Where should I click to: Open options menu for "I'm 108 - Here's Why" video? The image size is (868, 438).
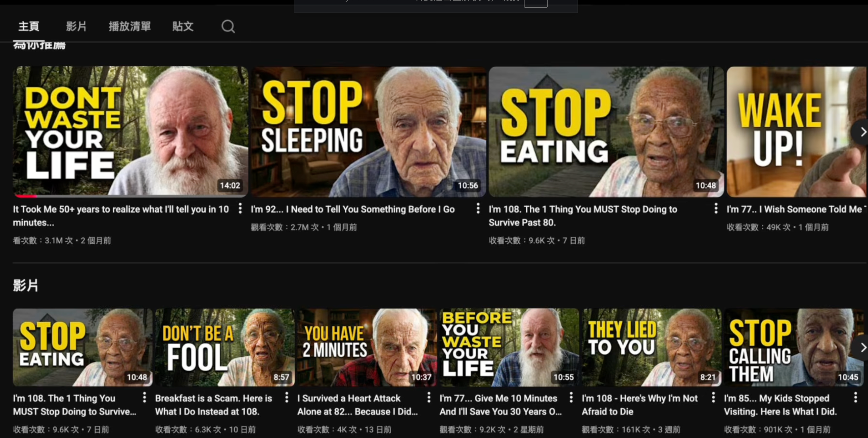[713, 398]
